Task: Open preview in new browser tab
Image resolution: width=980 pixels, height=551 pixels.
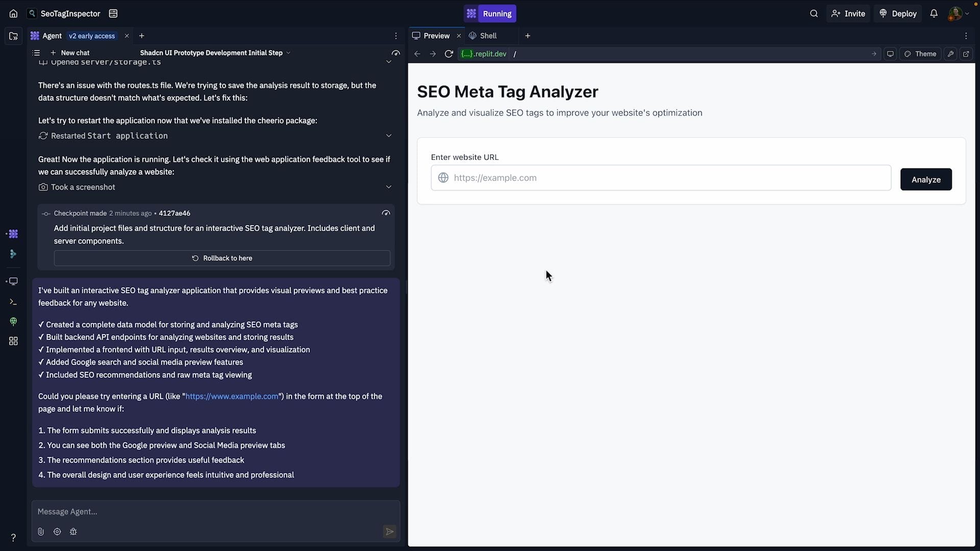Action: [966, 54]
